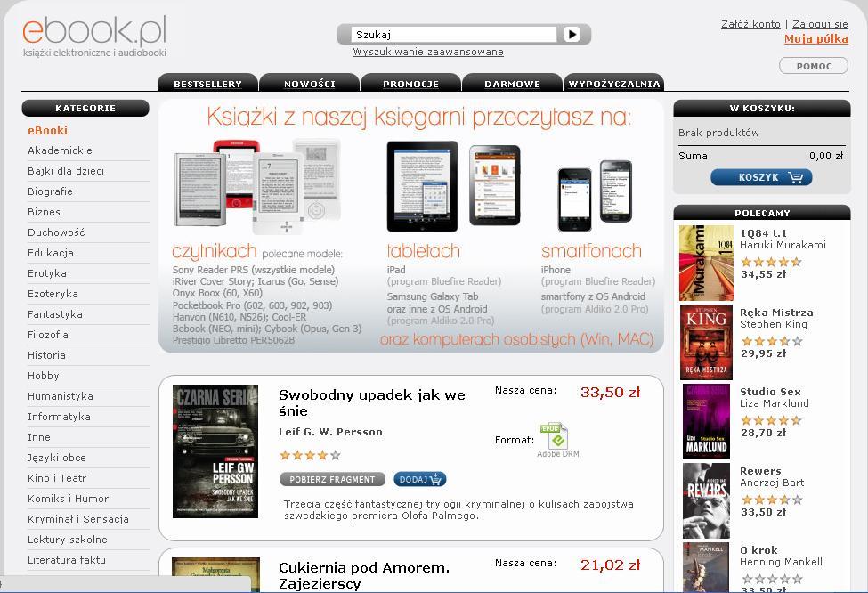
Task: Click the 1Q84 Murakami book cover
Action: [x=706, y=263]
